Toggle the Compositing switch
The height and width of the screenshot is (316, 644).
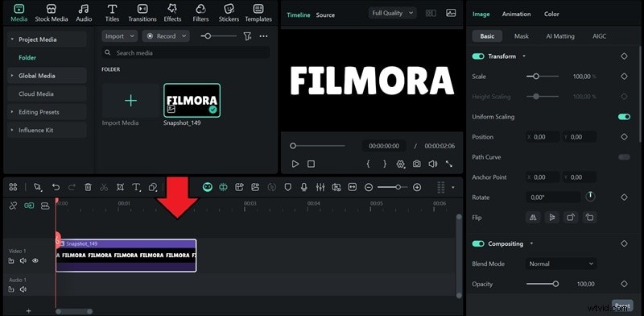[x=478, y=244]
